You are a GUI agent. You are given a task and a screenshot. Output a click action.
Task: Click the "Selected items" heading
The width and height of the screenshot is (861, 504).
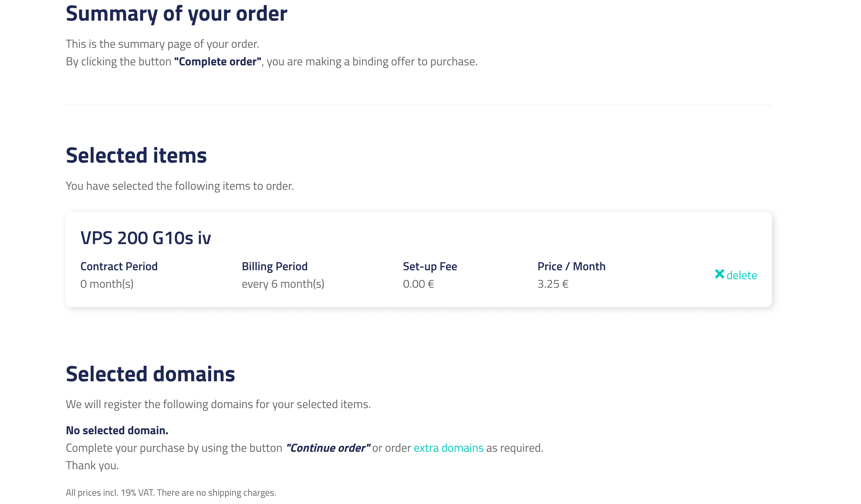(136, 155)
